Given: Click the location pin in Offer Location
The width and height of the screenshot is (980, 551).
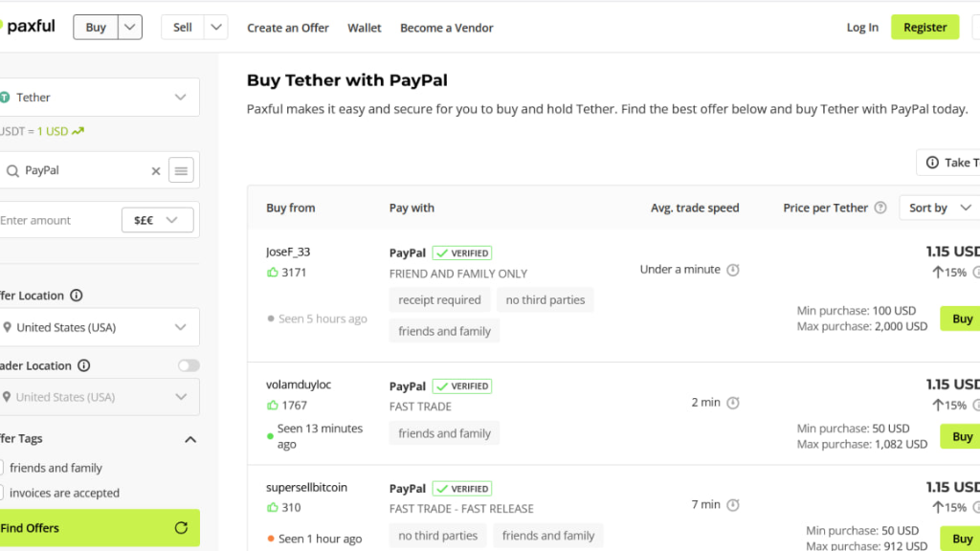Looking at the screenshot, I should (7, 327).
